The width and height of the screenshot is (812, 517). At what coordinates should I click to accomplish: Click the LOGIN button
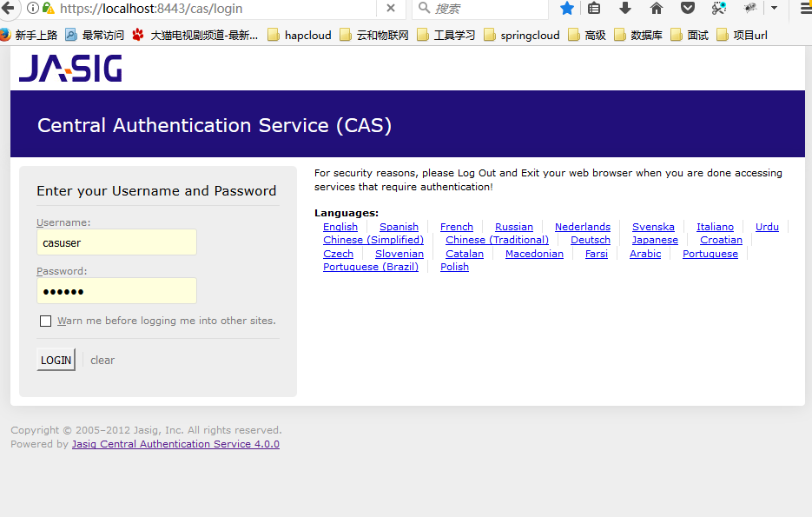[56, 360]
